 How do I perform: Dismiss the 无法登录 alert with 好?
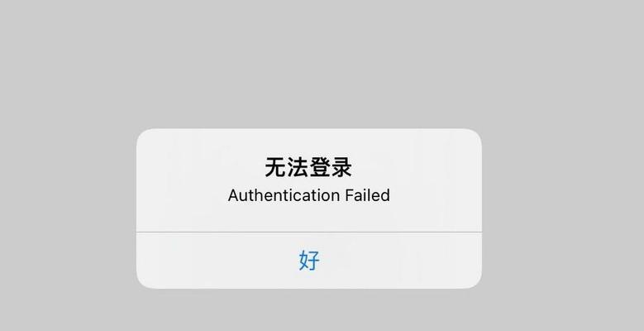[x=309, y=261]
